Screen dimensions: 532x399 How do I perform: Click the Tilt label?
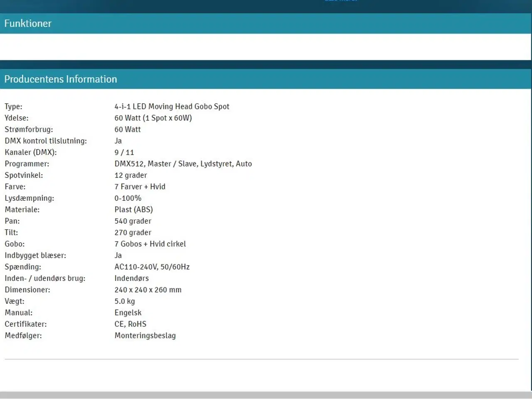click(11, 232)
